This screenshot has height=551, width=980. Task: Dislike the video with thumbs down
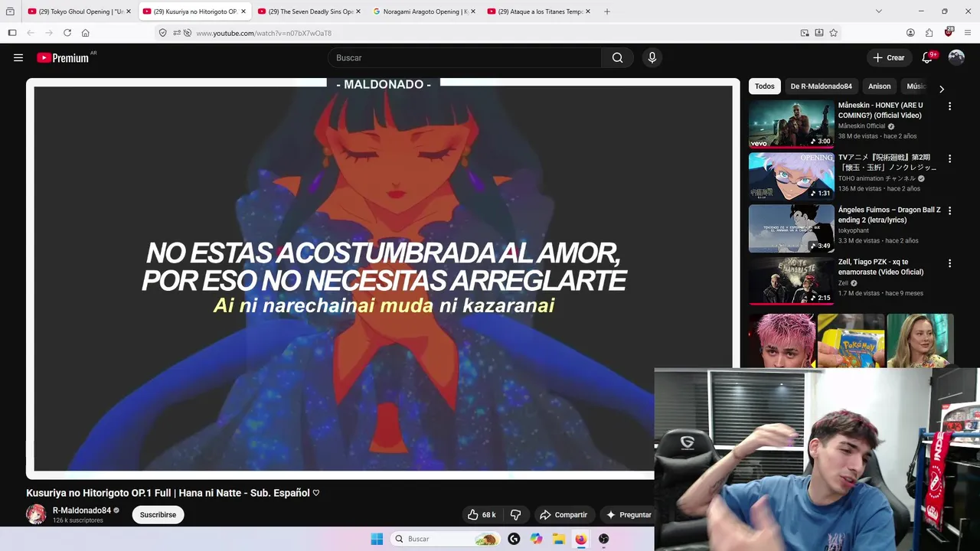click(x=515, y=515)
